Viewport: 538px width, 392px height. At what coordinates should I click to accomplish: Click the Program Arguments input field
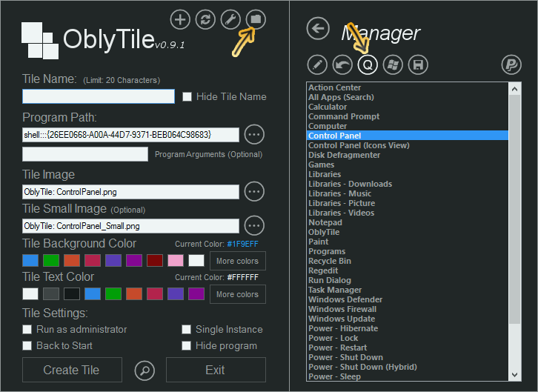coord(85,154)
